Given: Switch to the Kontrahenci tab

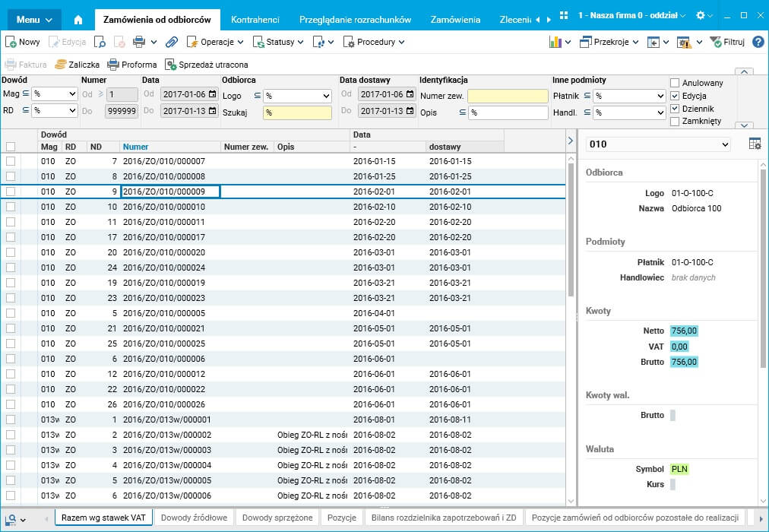Looking at the screenshot, I should click(x=255, y=20).
